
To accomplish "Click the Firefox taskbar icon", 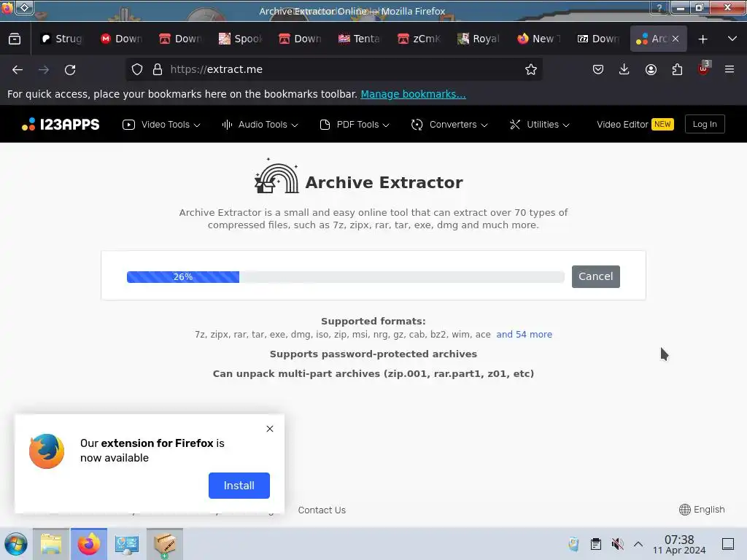I will (x=89, y=544).
